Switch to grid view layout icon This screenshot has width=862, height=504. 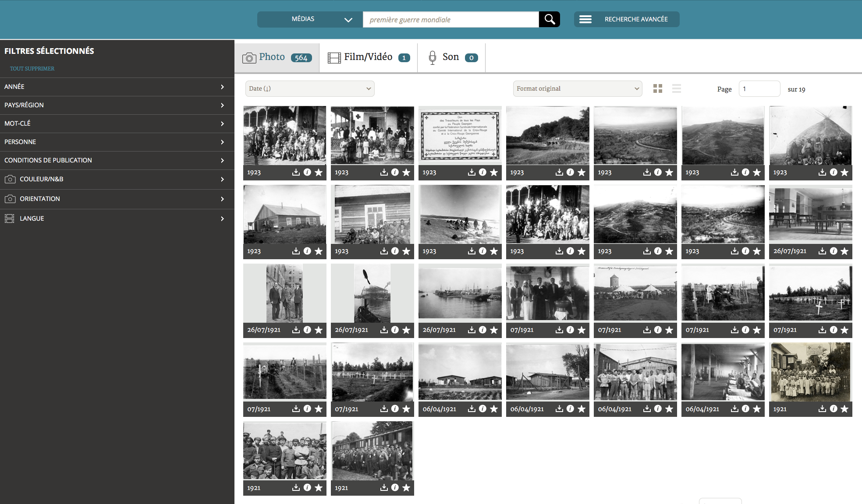[657, 88]
